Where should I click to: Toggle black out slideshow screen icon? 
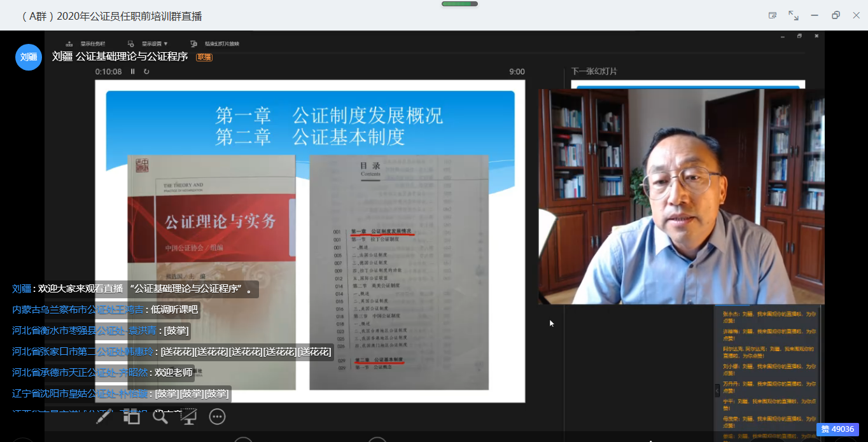(x=188, y=417)
